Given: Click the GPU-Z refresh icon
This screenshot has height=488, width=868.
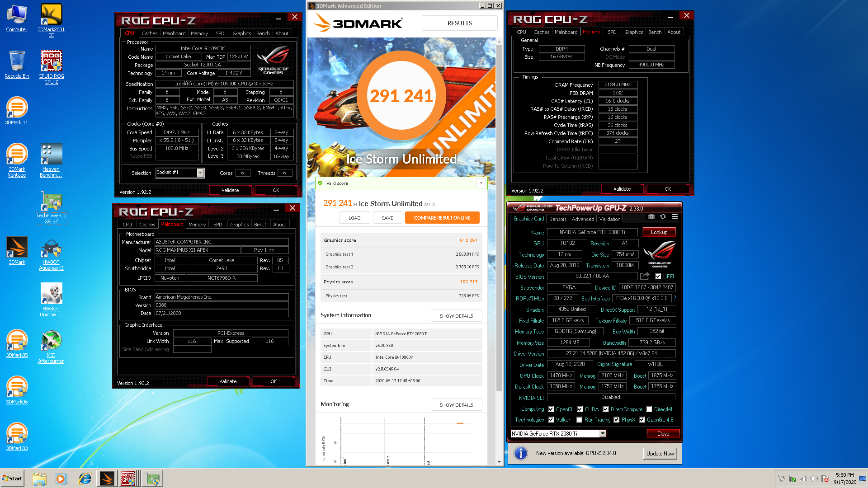Looking at the screenshot, I should pyautogui.click(x=663, y=217).
